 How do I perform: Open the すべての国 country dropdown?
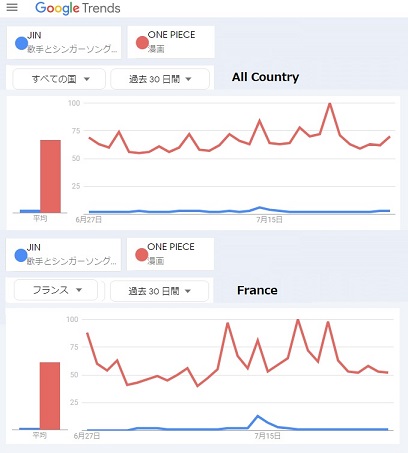[59, 79]
